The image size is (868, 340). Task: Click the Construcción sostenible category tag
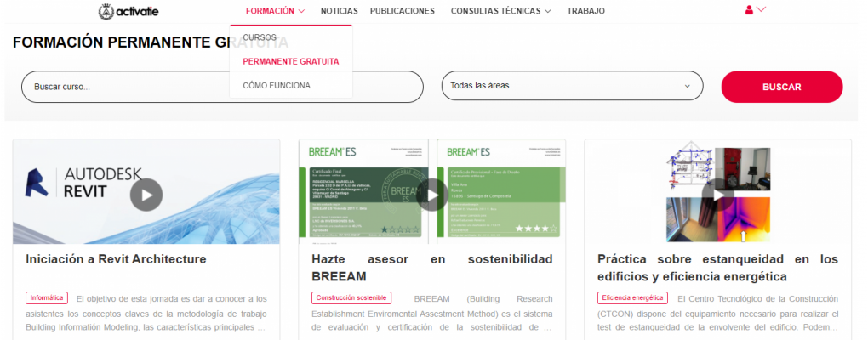pyautogui.click(x=351, y=298)
